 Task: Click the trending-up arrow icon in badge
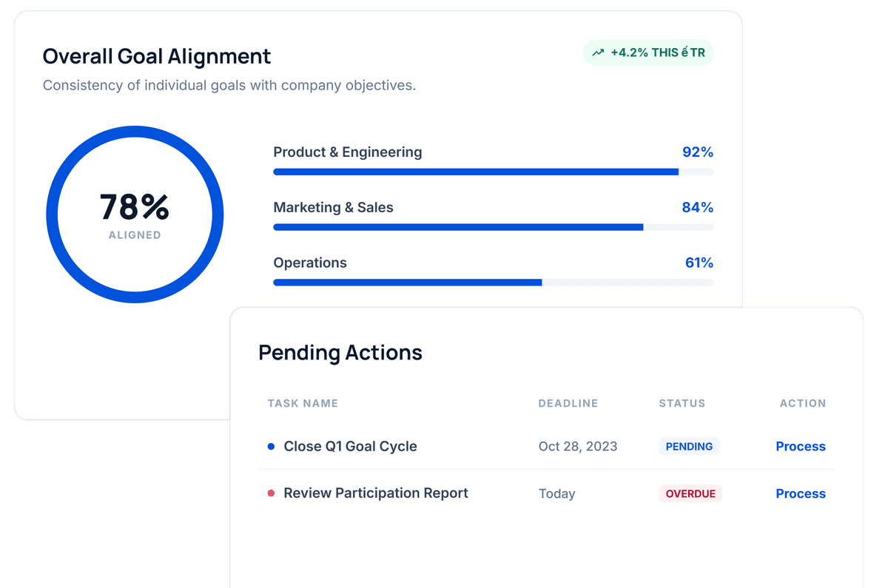(x=598, y=53)
